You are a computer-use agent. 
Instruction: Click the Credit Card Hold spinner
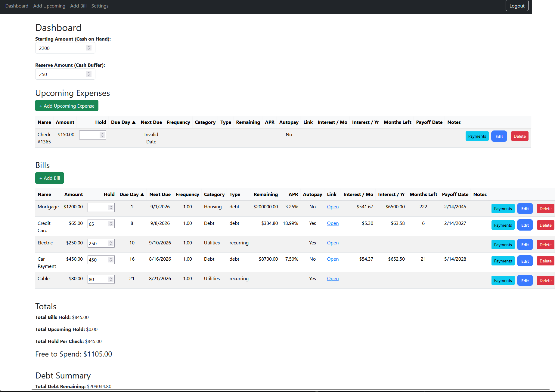[111, 224]
